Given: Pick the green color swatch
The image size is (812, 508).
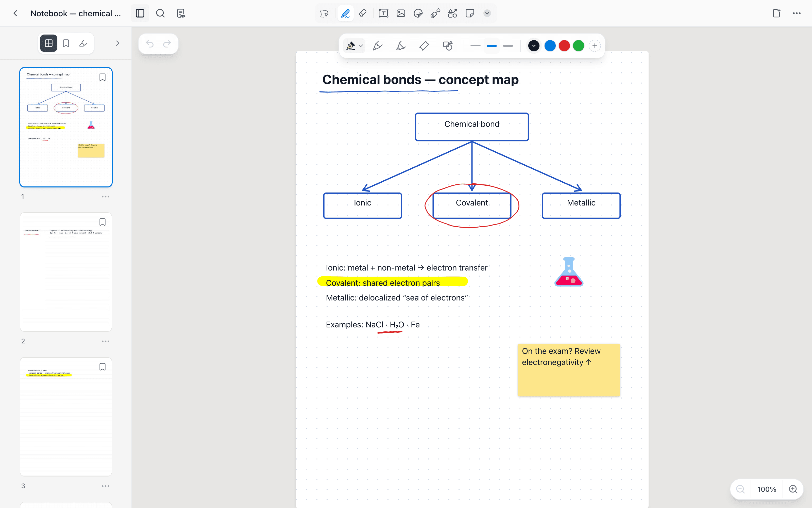Looking at the screenshot, I should click(579, 46).
